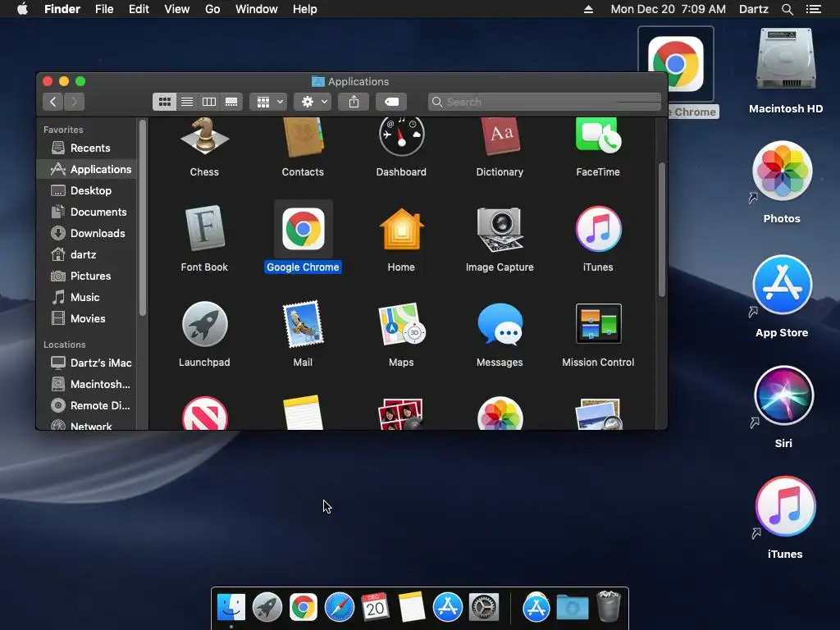Switch Finder to gallery view
Image resolution: width=840 pixels, height=630 pixels.
[231, 102]
